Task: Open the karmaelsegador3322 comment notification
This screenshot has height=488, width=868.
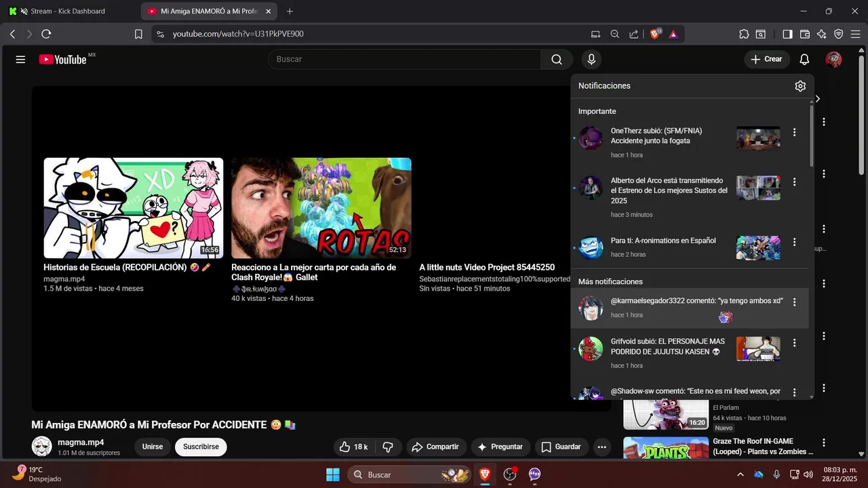Action: coord(690,308)
